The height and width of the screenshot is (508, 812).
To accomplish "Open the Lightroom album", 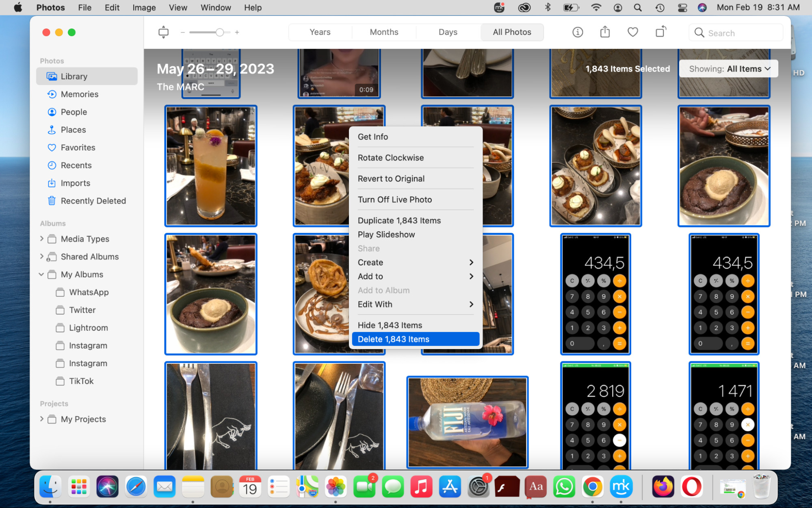I will pos(89,328).
